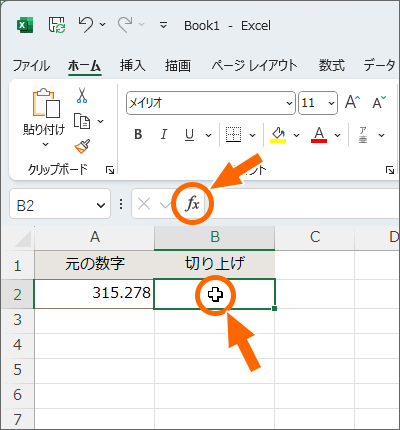Open Customize Quick Access Toolbar menu
This screenshot has width=400, height=430.
click(x=163, y=25)
